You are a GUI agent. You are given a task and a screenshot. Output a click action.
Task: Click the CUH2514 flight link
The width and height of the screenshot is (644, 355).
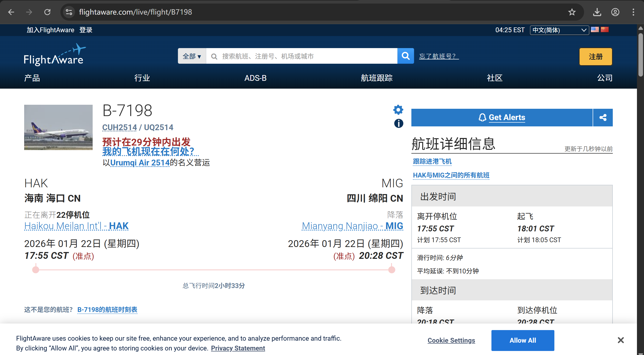tap(120, 127)
